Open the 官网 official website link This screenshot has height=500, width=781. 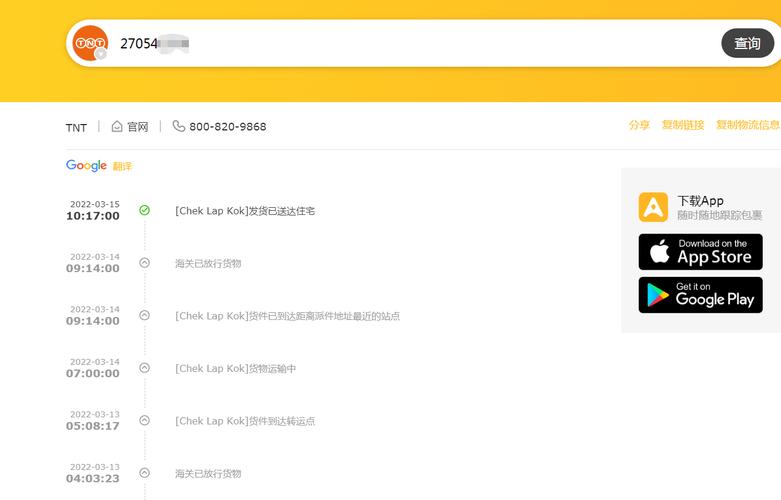pos(130,126)
